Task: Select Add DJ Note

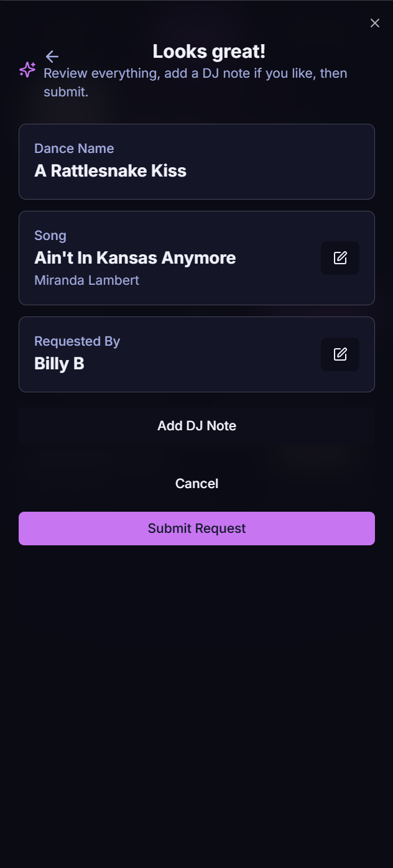Action: 196,426
